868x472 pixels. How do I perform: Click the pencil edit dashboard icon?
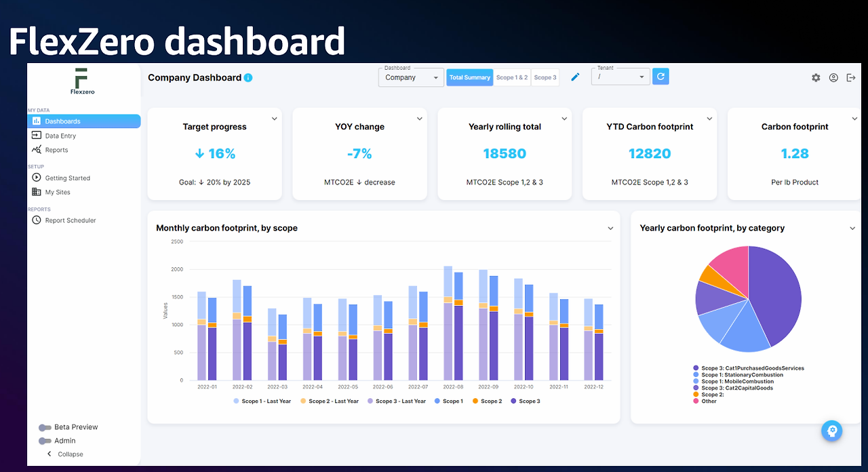click(x=576, y=77)
